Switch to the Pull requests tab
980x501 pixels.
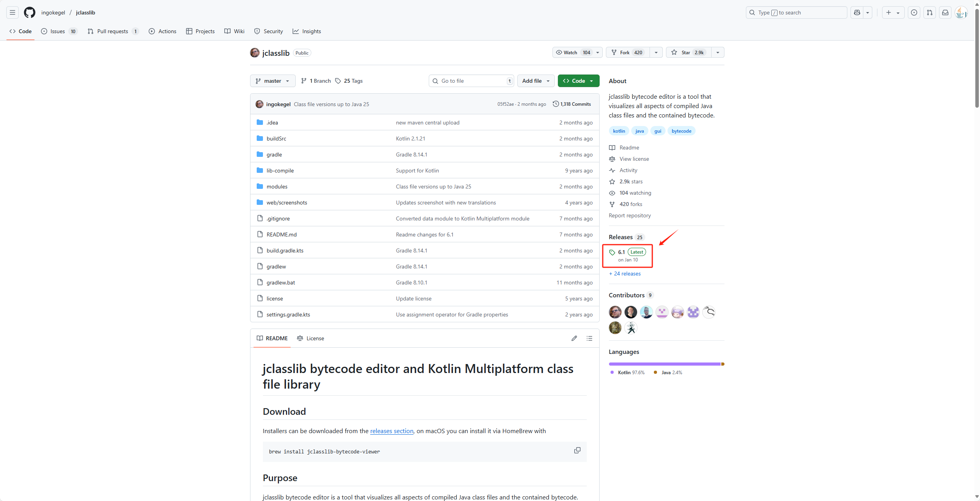[x=113, y=31]
